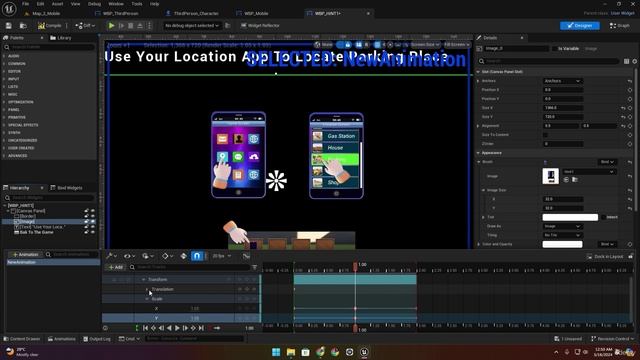Open the sequencer keyframe options diamond menu
The width and height of the screenshot is (640, 360).
[167, 256]
